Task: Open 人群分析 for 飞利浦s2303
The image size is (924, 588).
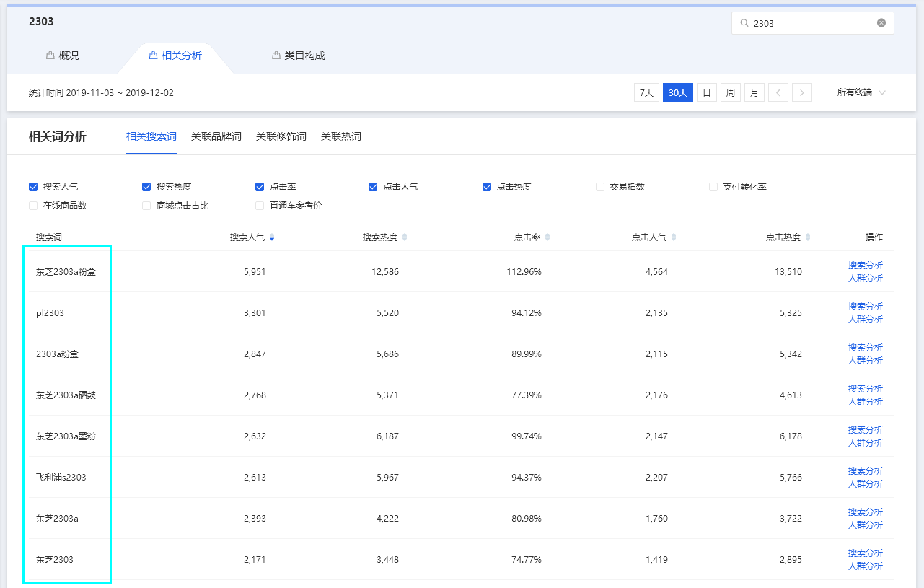Action: point(866,484)
